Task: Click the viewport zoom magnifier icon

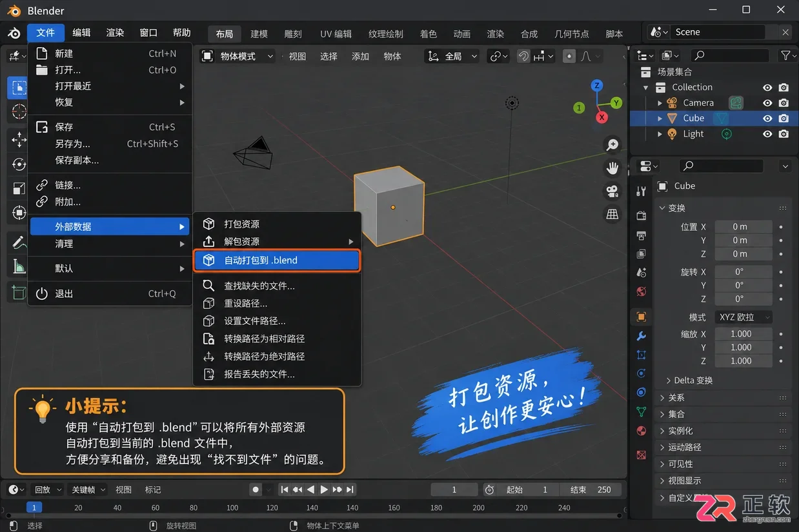Action: click(612, 144)
